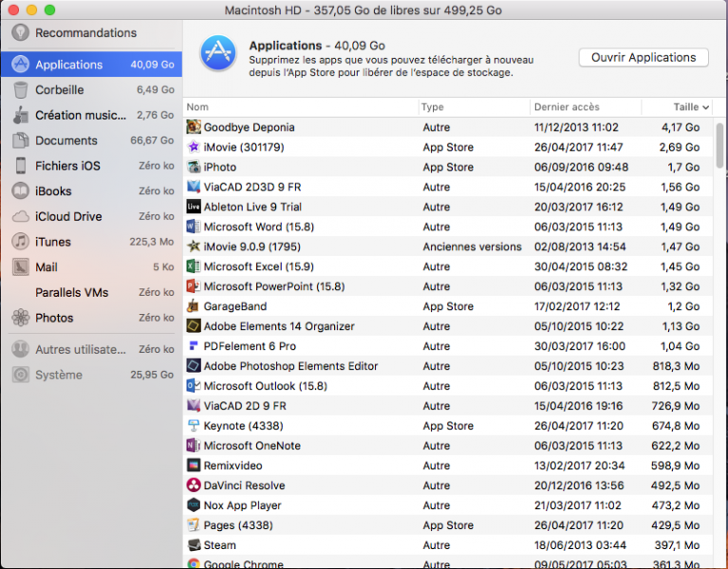Click the iMovie 9.0.9 (1795) icon
Viewport: 728px width, 569px height.
tap(194, 247)
